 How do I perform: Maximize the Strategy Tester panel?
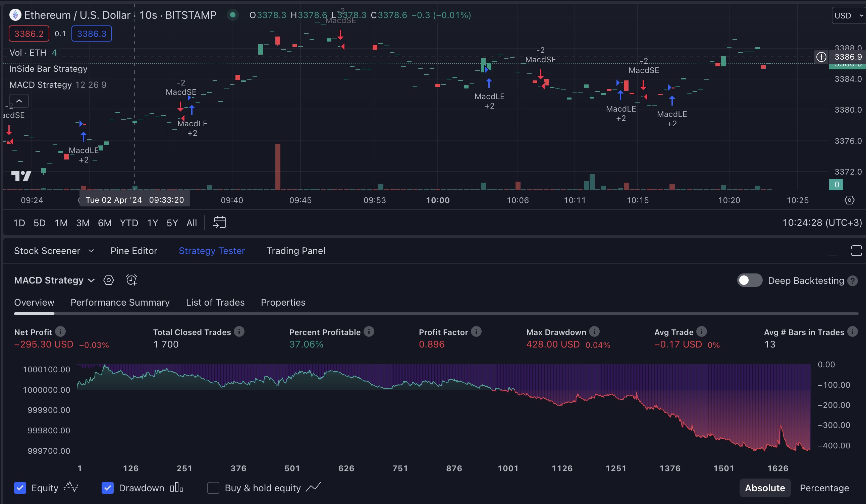(856, 251)
